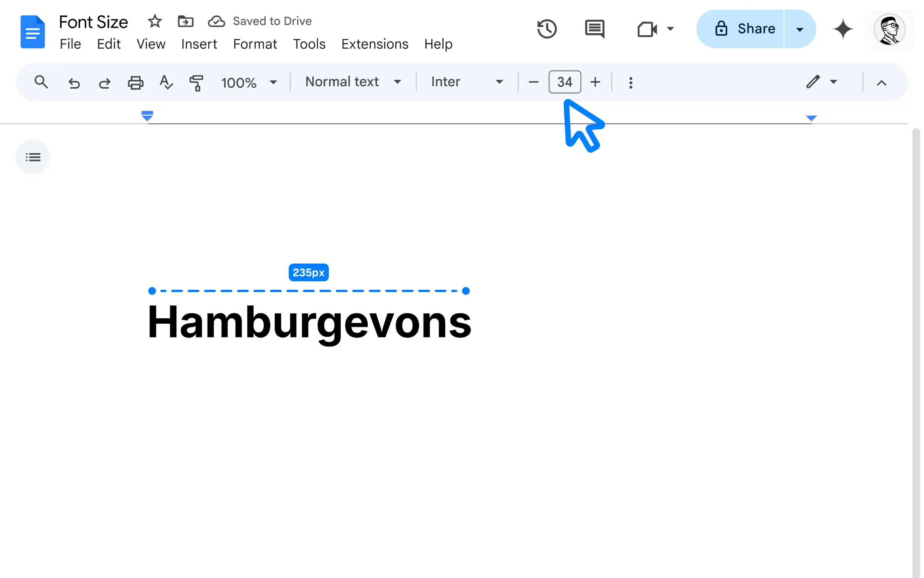Screen dimensions: 924x578
Task: Open the Insert menu
Action: 199,44
